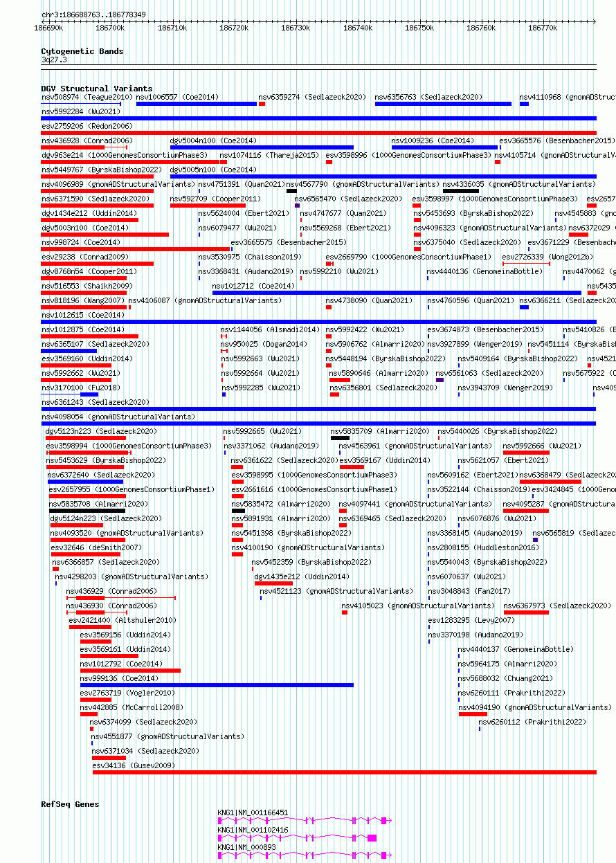616x863 pixels.
Task: Click the nsv4098054 (gnomADStructuralVariants) label
Action: pyautogui.click(x=118, y=417)
